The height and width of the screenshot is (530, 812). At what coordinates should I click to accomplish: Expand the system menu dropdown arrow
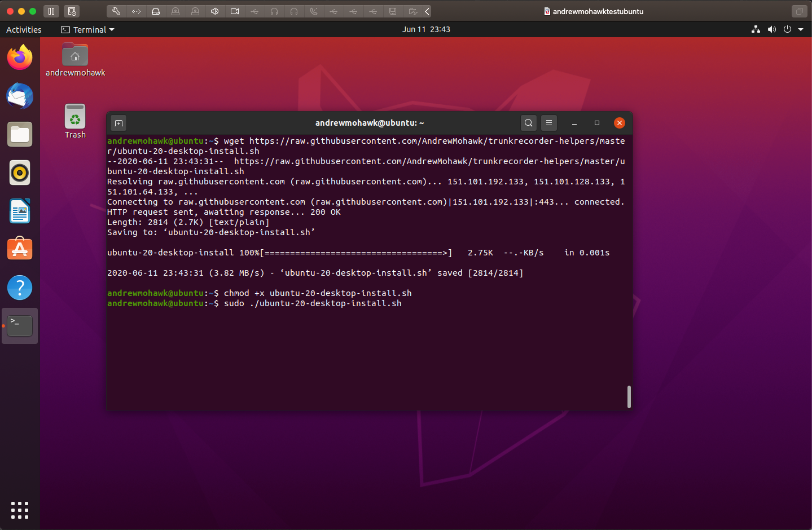click(x=801, y=29)
